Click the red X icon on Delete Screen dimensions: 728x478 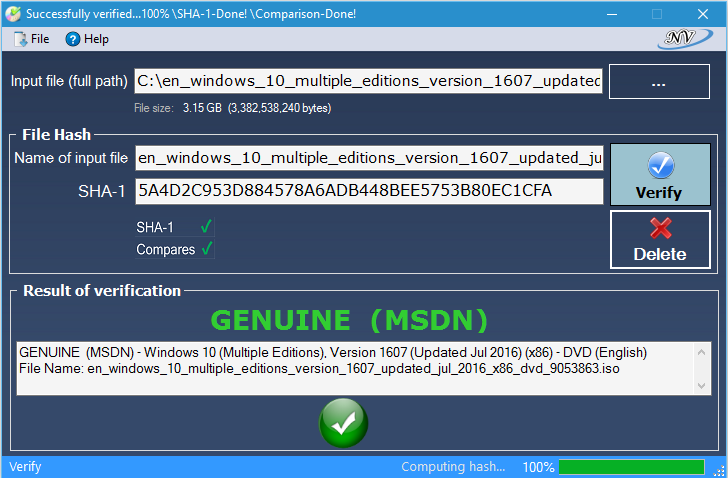pos(661,228)
